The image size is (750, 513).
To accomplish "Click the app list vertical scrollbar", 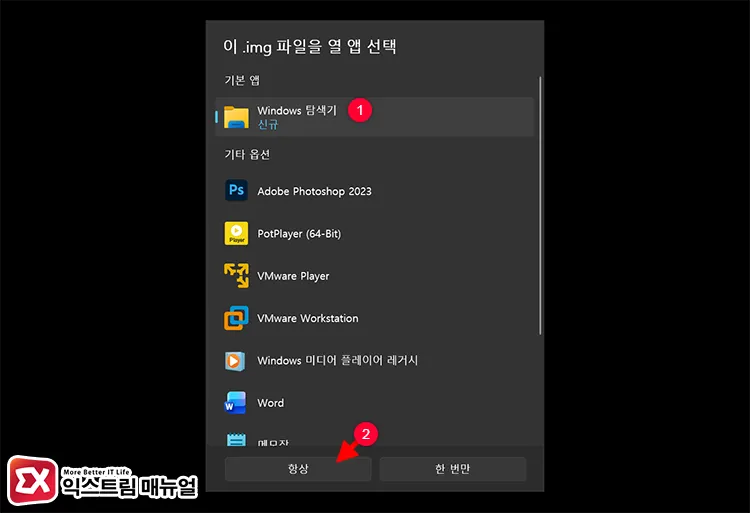I will [x=540, y=206].
